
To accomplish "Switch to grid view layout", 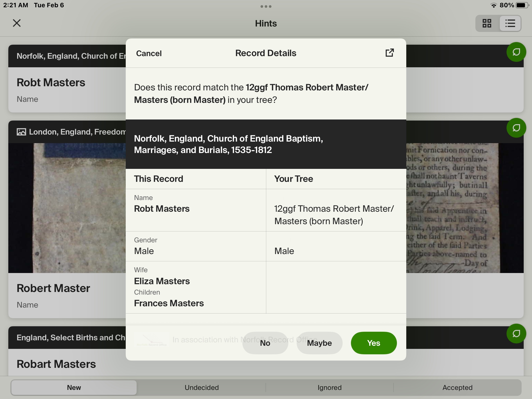I will tap(487, 23).
